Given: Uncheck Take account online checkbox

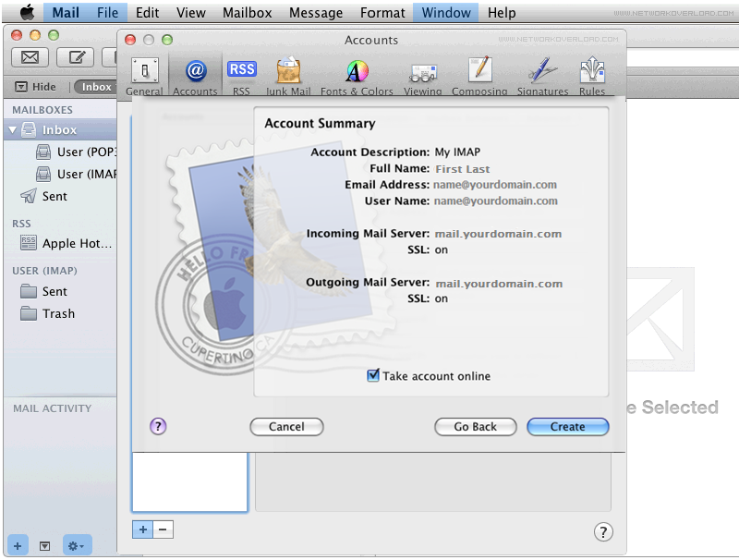Looking at the screenshot, I should coord(373,376).
